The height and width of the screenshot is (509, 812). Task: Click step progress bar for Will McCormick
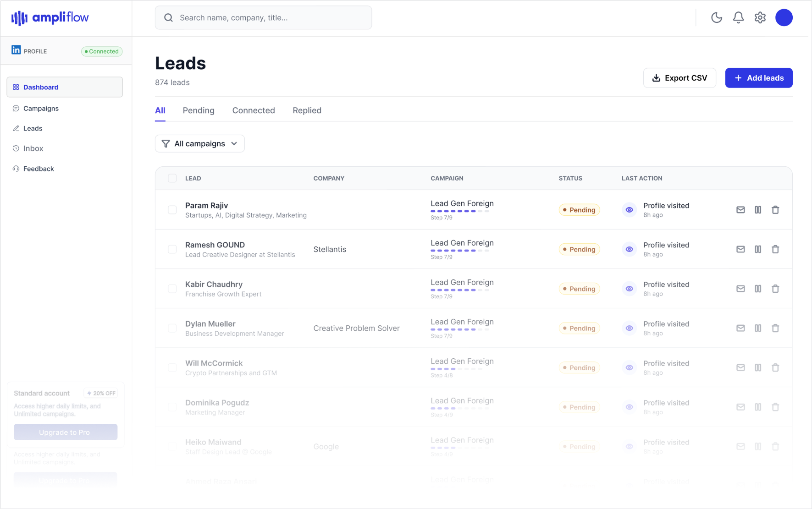point(457,369)
